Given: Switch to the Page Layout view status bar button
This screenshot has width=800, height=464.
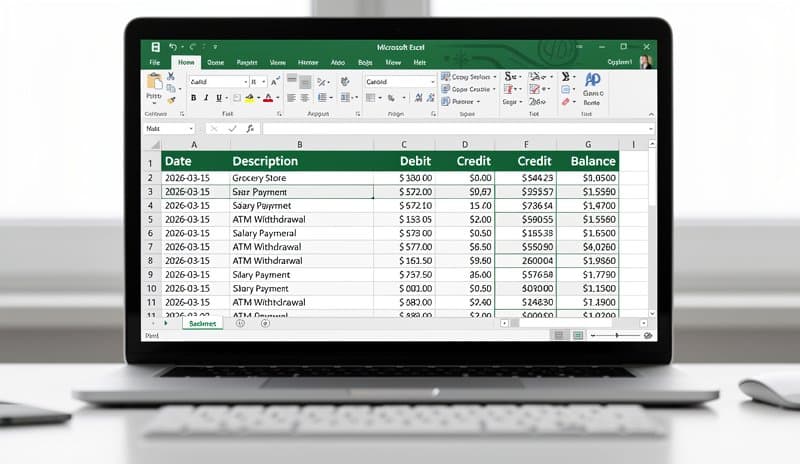Looking at the screenshot, I should (578, 335).
